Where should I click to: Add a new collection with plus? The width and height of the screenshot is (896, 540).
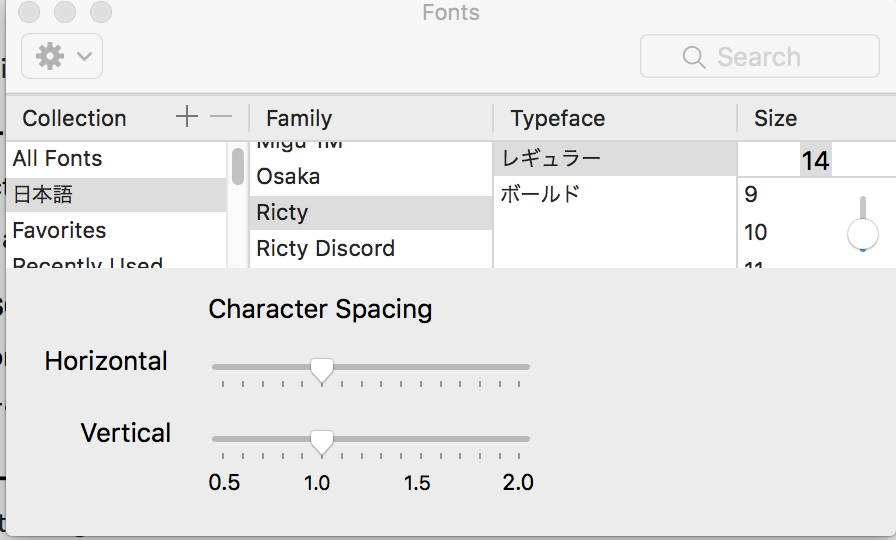(x=187, y=117)
